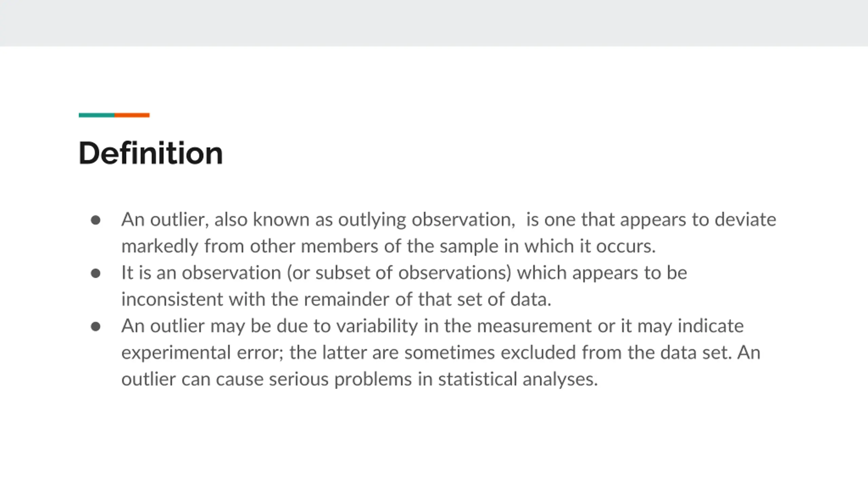Click the line starting 'experimental error'

pos(441,352)
